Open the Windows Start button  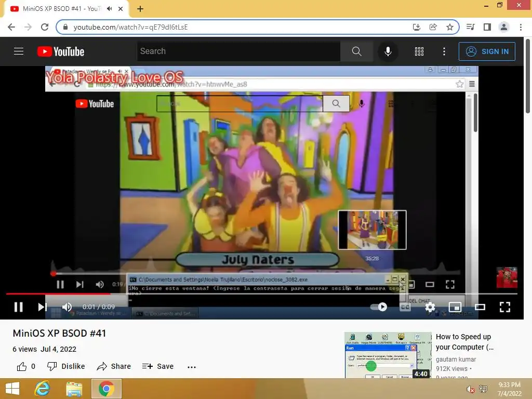pos(12,389)
